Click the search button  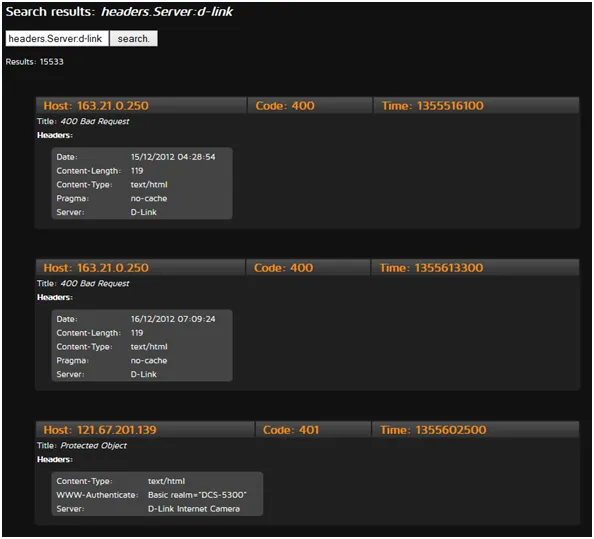pos(134,39)
